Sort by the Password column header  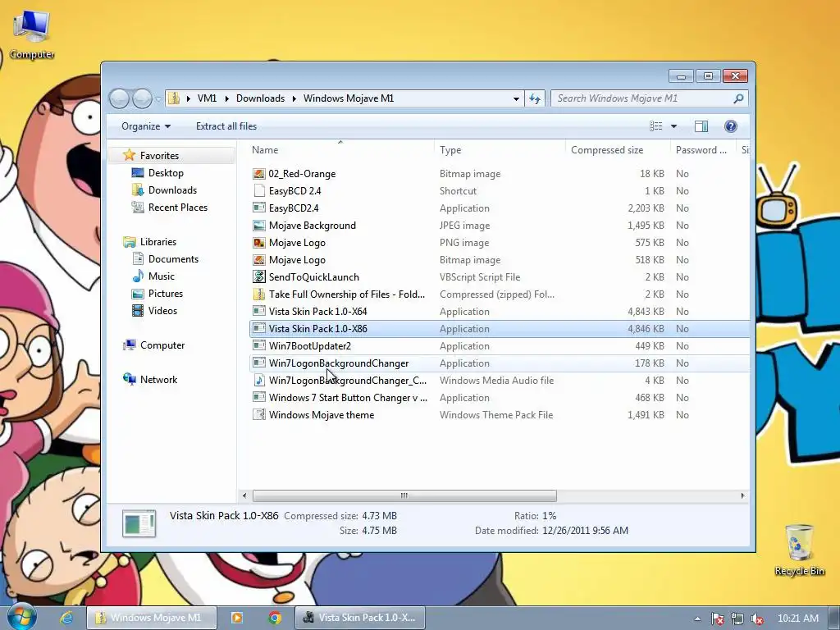[701, 150]
